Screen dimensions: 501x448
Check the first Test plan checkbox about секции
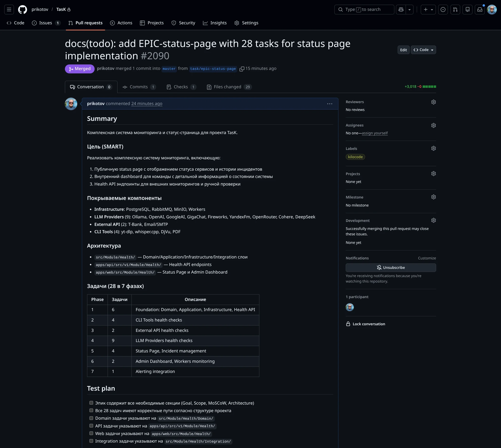pos(91,403)
